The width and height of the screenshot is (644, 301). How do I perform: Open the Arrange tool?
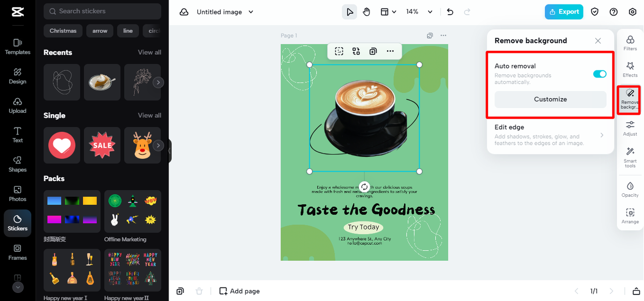pos(630,216)
